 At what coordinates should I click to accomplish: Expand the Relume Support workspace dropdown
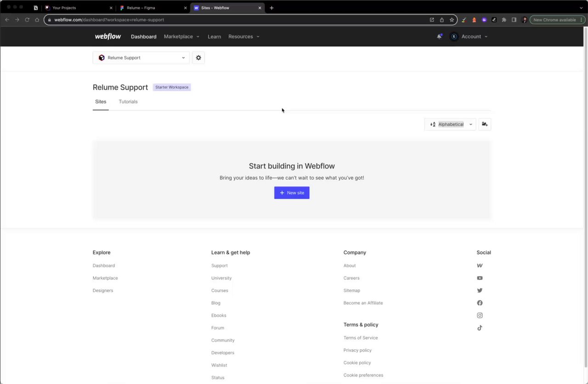(x=141, y=58)
